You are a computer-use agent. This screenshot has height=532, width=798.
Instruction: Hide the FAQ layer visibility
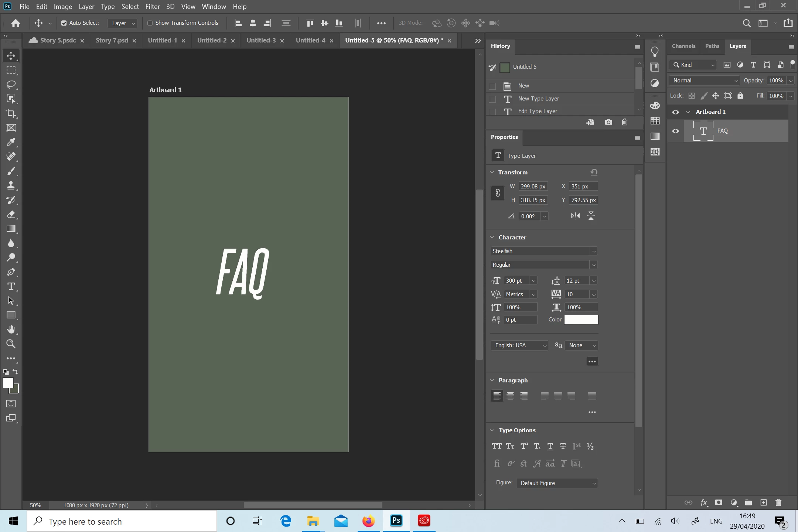[x=675, y=131]
